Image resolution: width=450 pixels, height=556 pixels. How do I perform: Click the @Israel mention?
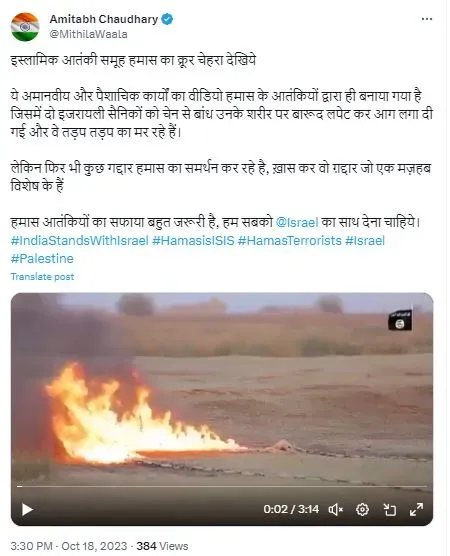point(297,222)
